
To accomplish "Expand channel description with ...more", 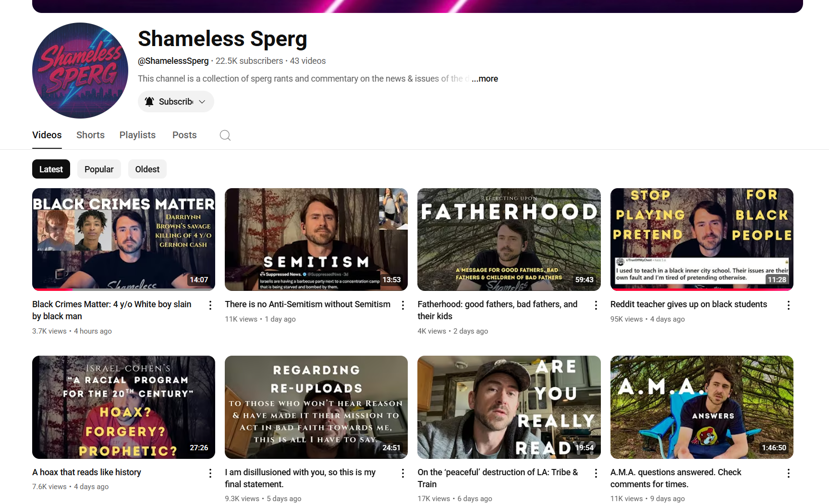I will (485, 79).
